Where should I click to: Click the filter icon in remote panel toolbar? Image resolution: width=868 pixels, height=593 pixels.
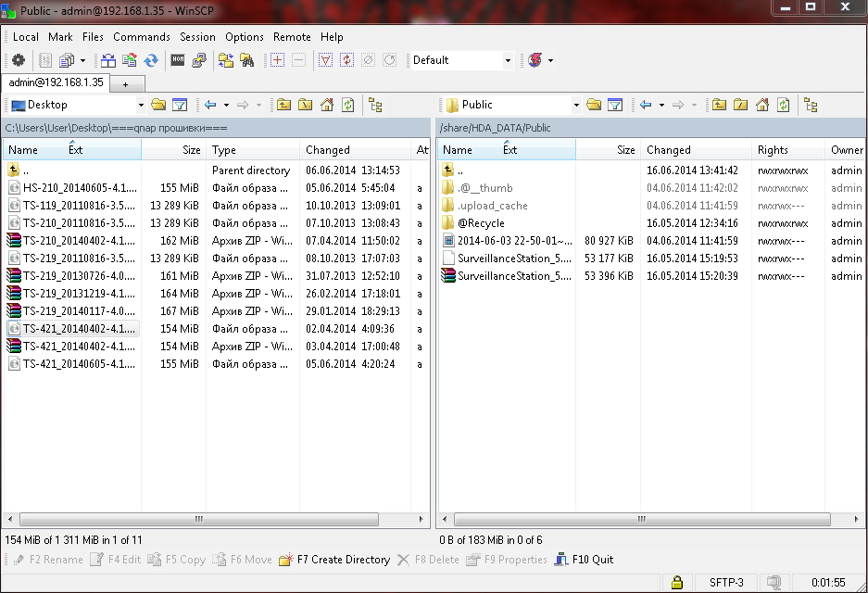(614, 105)
